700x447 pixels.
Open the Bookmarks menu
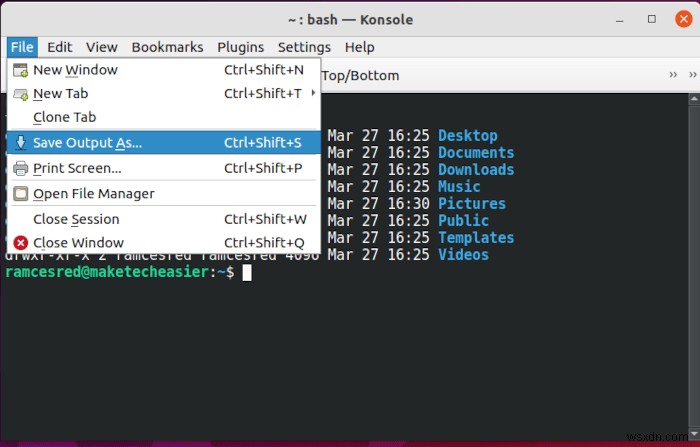[167, 47]
